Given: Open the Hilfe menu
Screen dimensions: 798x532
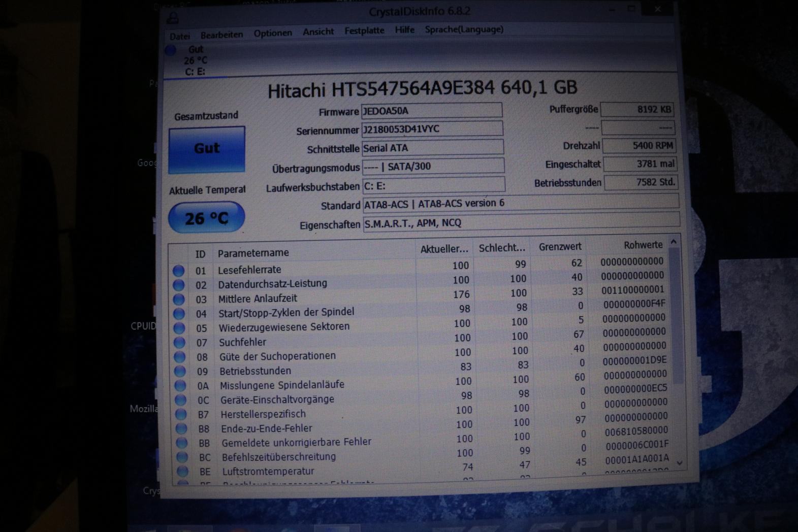Looking at the screenshot, I should tap(404, 29).
